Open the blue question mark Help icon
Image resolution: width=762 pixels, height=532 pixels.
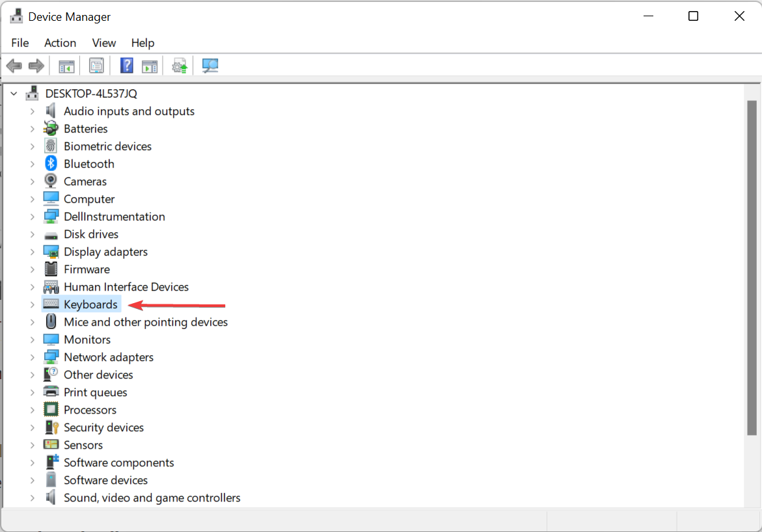[x=127, y=66]
